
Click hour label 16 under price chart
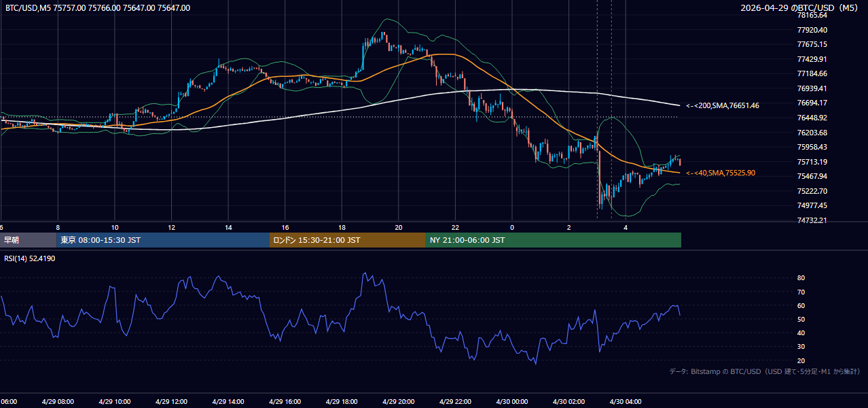click(x=285, y=227)
